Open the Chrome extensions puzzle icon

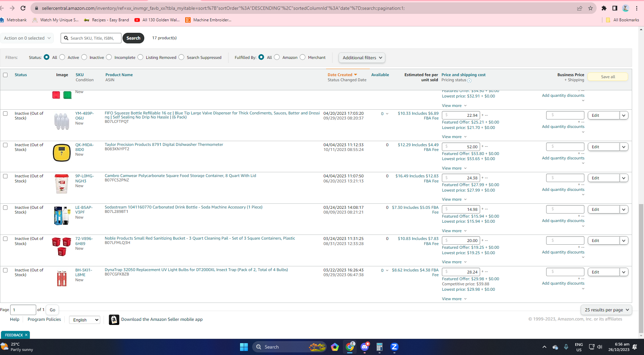coord(604,8)
